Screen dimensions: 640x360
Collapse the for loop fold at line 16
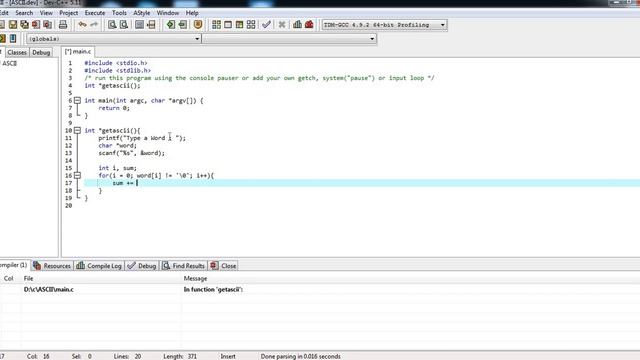click(x=77, y=176)
